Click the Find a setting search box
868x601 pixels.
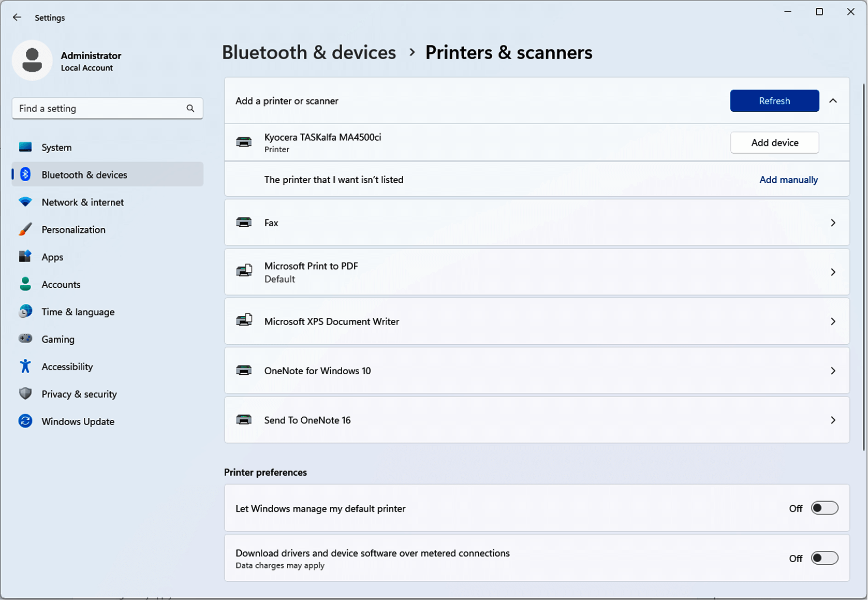coord(107,108)
